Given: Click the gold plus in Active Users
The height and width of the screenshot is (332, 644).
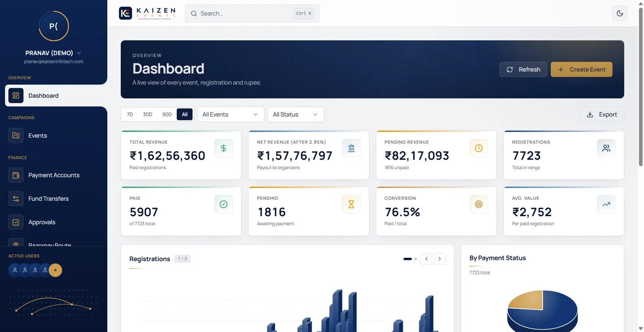Looking at the screenshot, I should point(55,270).
